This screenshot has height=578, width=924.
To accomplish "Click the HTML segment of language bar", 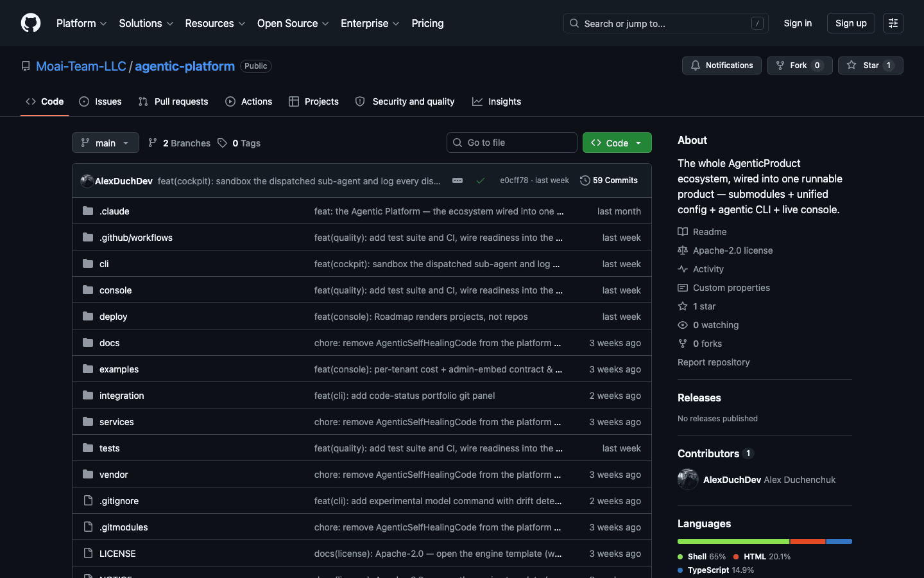I will point(808,541).
